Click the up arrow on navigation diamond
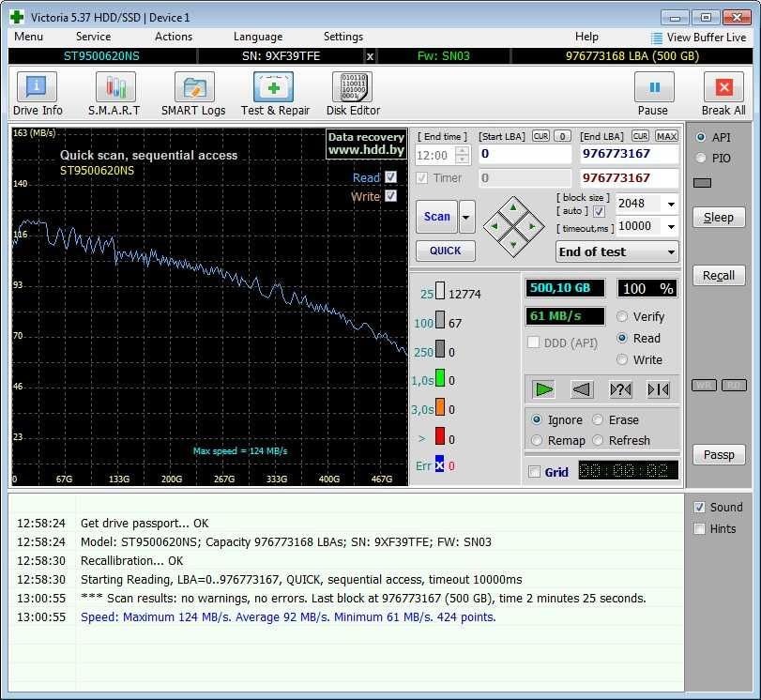Viewport: 761px width, 700px height. click(x=513, y=208)
